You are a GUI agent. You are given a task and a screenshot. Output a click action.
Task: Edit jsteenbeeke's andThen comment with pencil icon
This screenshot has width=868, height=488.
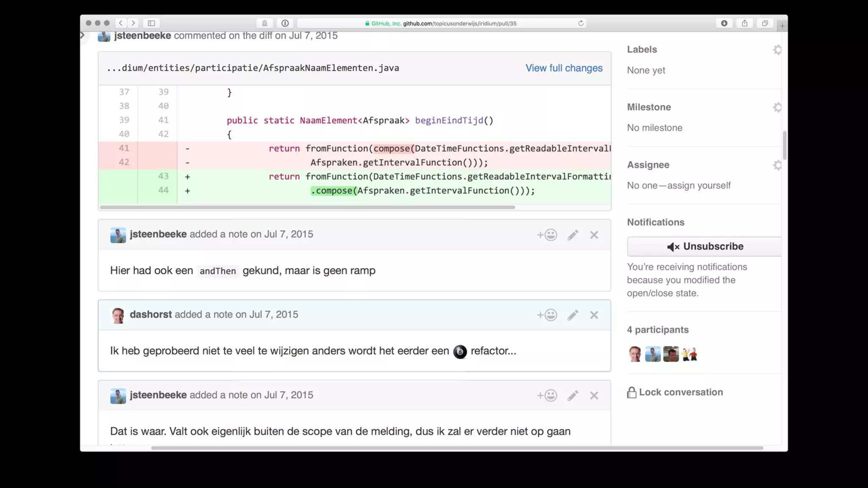[573, 235]
